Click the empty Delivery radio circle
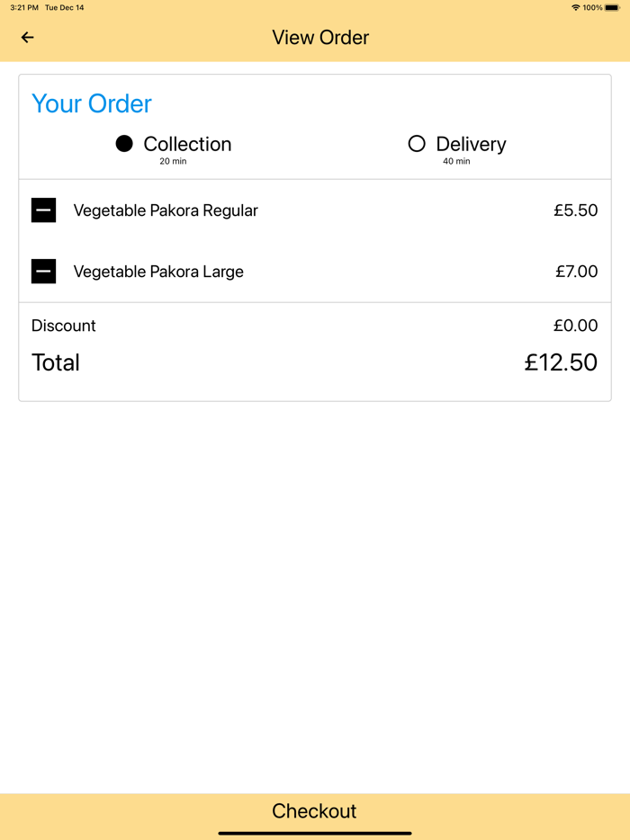Viewport: 630px width, 840px height. point(417,143)
